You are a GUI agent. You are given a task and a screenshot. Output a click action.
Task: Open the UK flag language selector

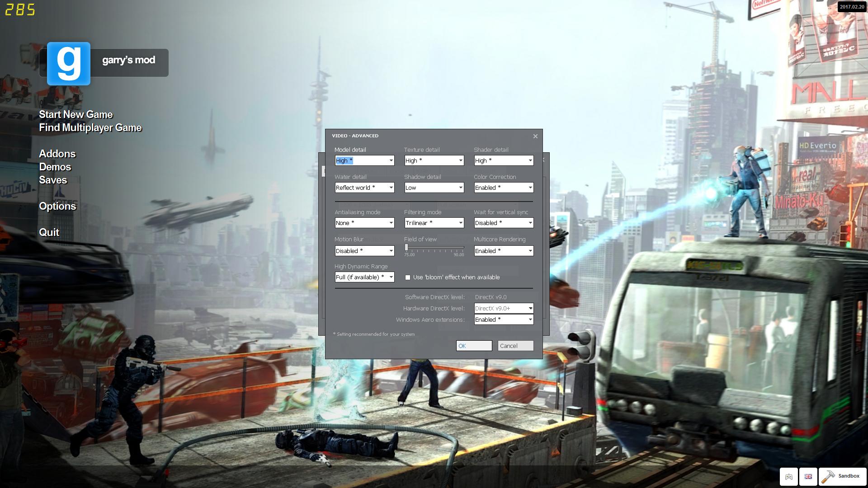click(808, 476)
